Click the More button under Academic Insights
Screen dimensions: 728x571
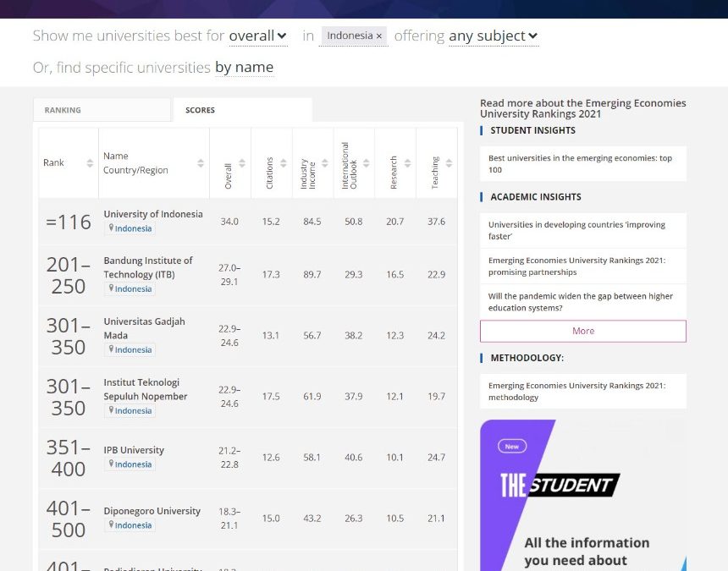583,331
